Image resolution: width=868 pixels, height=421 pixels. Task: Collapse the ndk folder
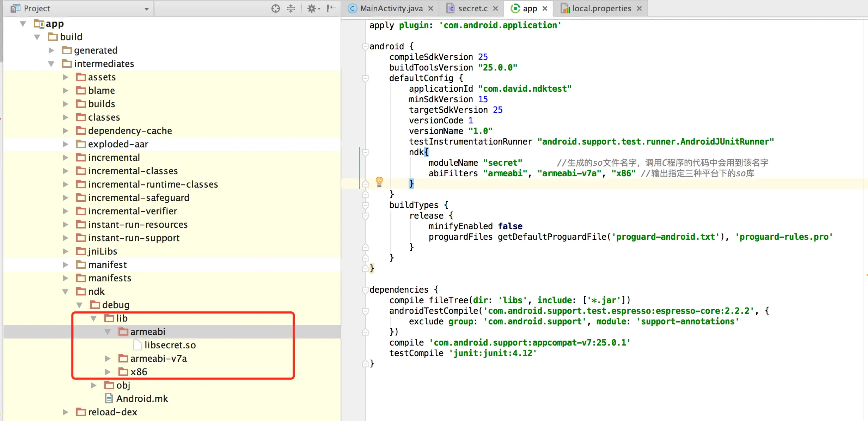pos(65,292)
